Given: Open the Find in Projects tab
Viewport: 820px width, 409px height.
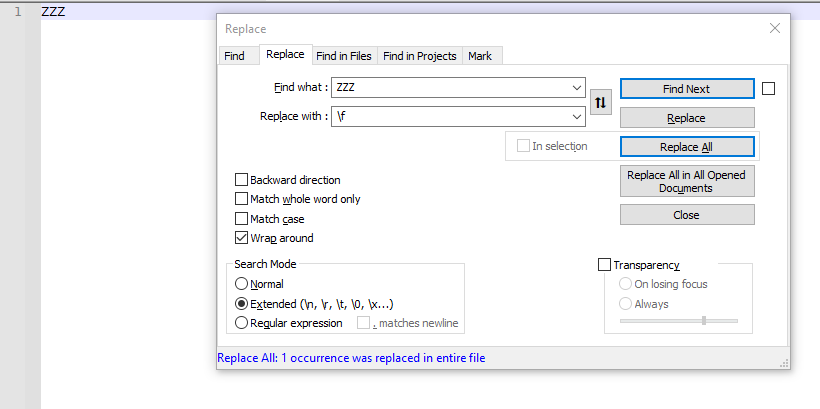Looking at the screenshot, I should pyautogui.click(x=420, y=56).
